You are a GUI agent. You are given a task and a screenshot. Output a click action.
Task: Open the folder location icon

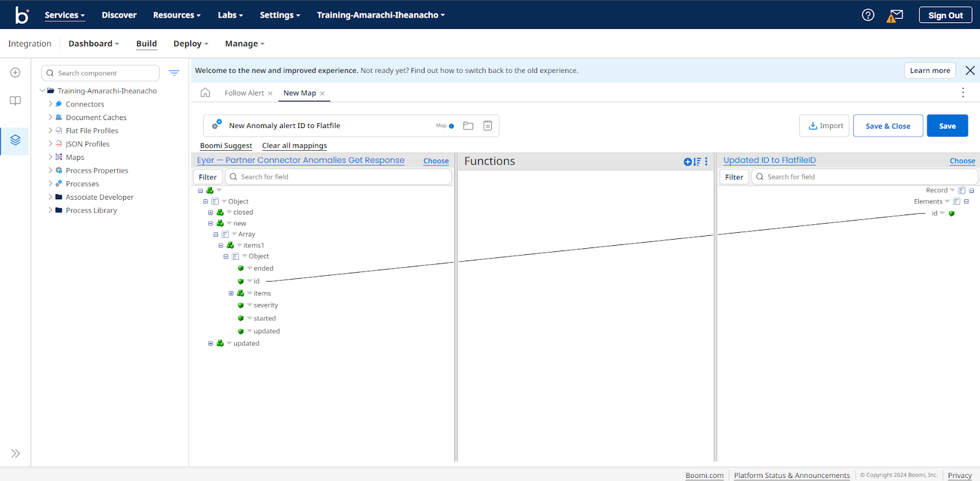point(468,126)
